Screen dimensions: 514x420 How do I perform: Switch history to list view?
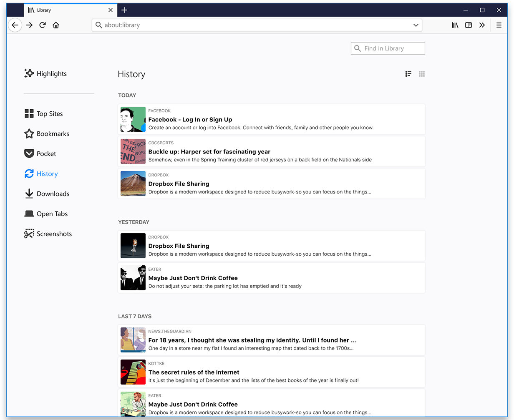coord(408,74)
